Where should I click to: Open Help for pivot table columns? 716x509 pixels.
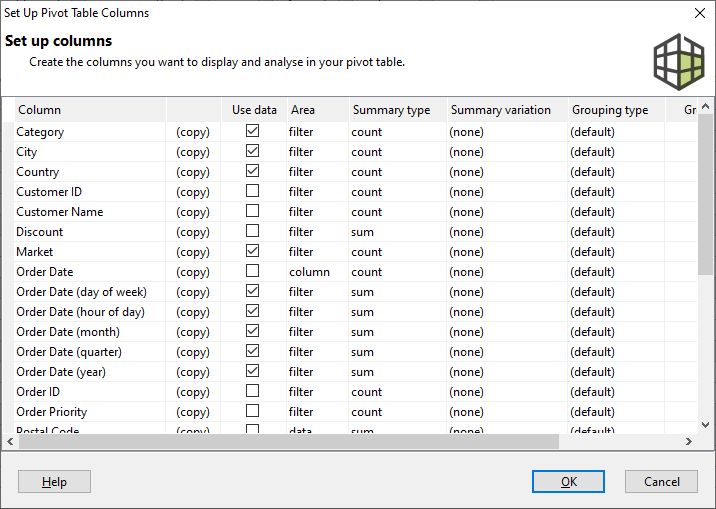[x=54, y=481]
